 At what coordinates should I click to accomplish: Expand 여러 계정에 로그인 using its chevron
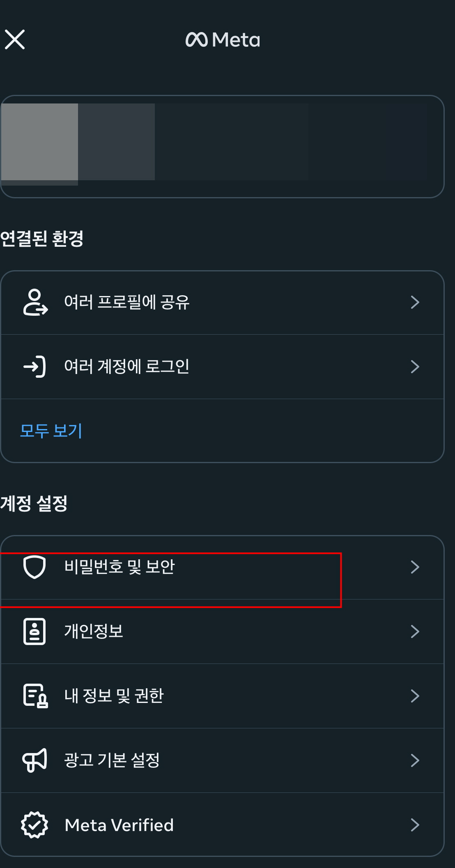coord(416,366)
